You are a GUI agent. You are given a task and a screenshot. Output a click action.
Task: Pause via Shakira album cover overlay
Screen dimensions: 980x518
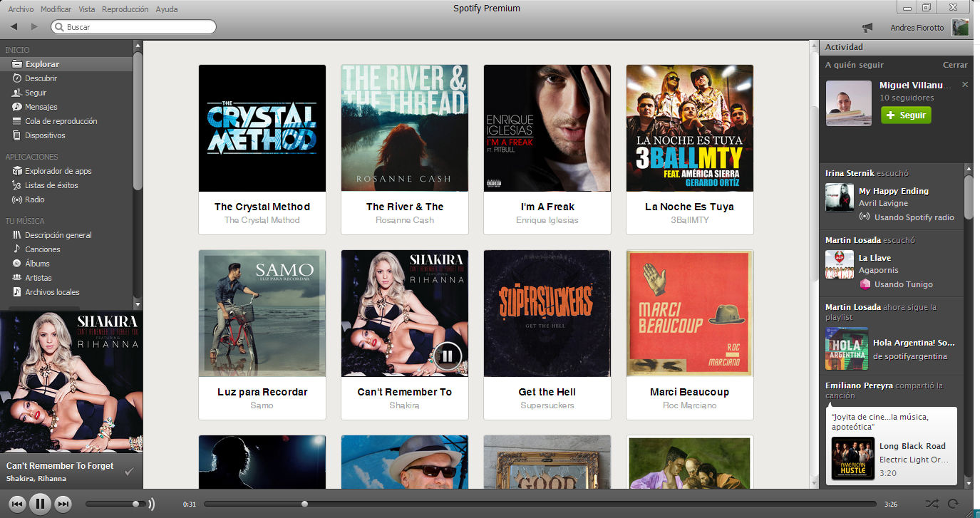448,356
